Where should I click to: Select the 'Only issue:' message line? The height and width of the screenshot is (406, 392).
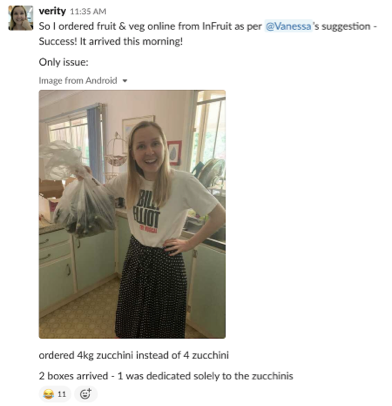(x=63, y=62)
